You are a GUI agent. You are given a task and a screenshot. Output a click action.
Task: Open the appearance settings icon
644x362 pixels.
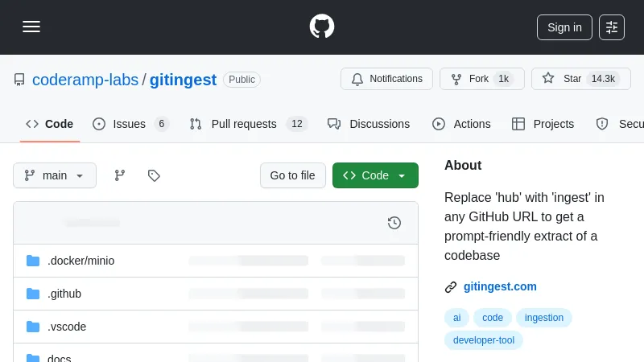click(x=612, y=27)
